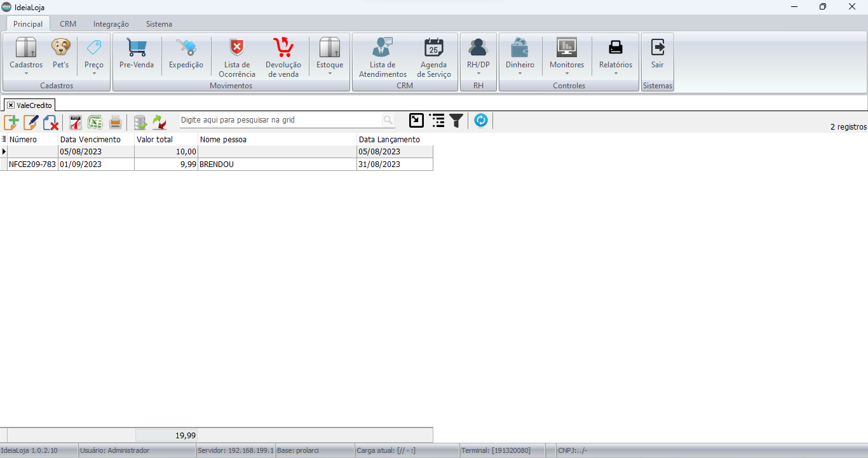Click the grid search input field
868x458 pixels.
pos(280,120)
